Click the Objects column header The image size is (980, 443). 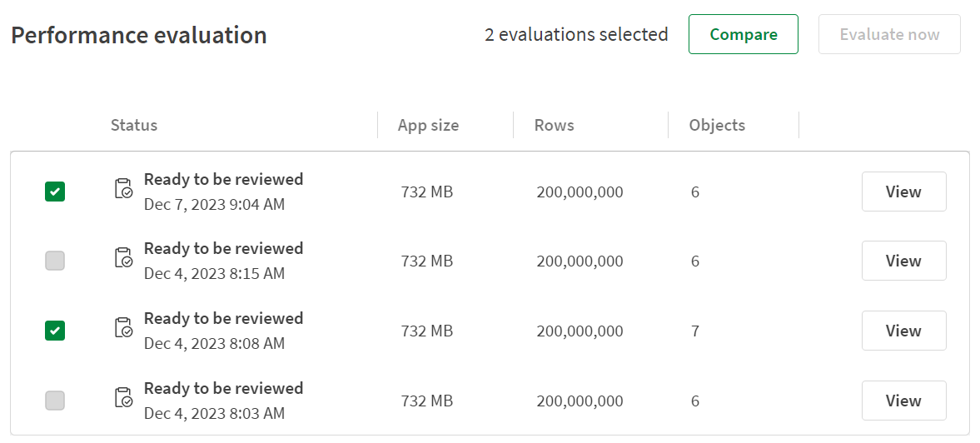[x=717, y=126]
